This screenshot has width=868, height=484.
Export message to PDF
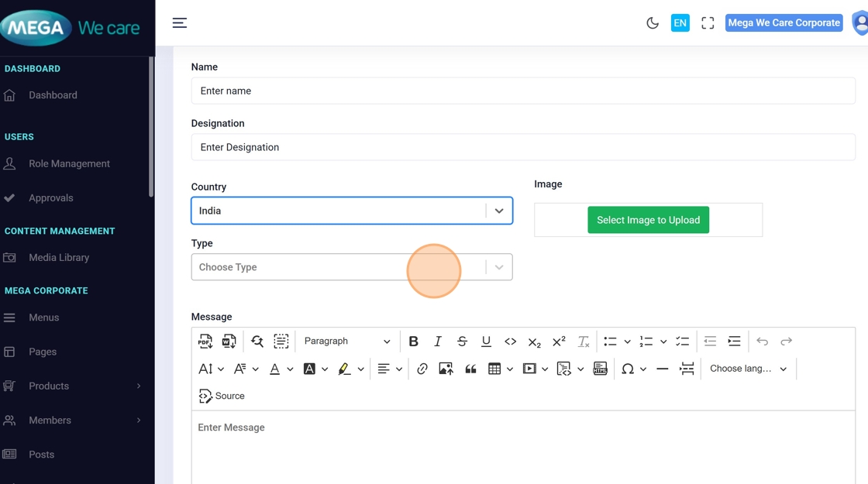[205, 342]
